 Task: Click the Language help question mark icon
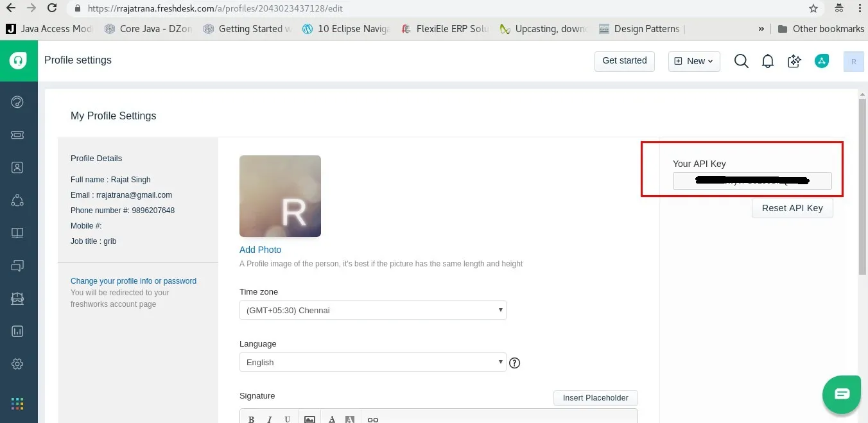[x=514, y=363]
